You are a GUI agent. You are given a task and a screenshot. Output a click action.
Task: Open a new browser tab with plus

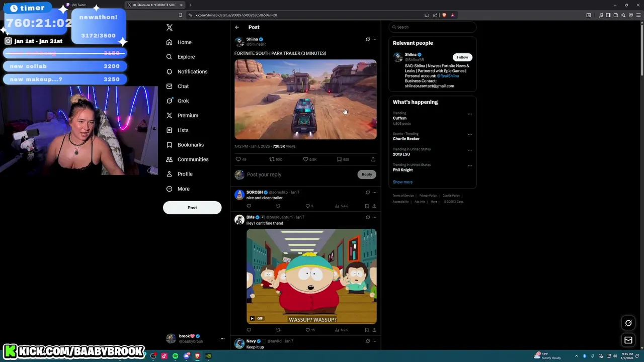click(191, 5)
